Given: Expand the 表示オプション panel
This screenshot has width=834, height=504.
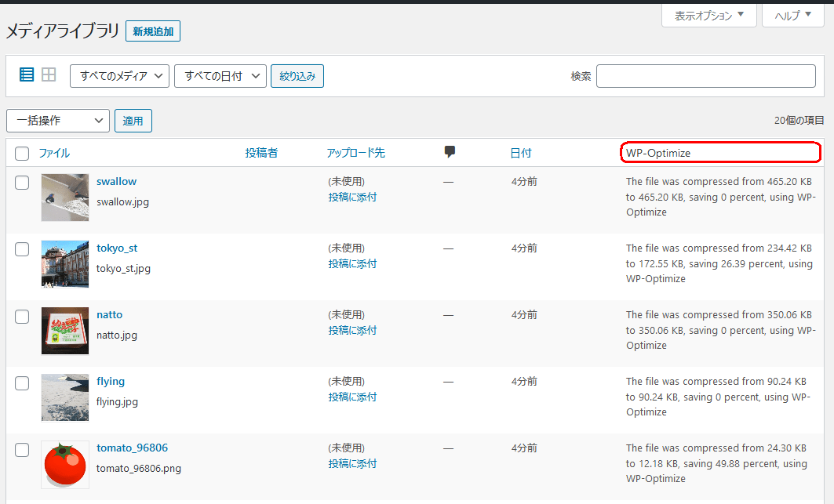Looking at the screenshot, I should pos(709,16).
